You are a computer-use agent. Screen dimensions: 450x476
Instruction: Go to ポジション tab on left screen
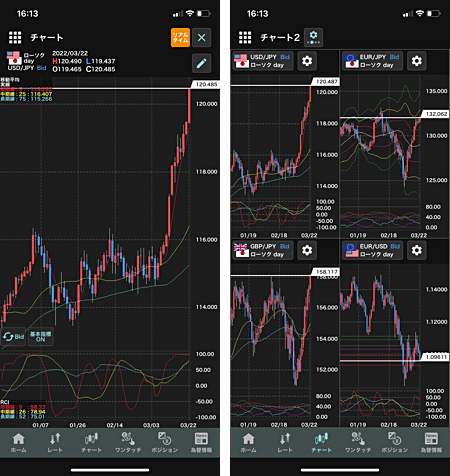point(165,442)
